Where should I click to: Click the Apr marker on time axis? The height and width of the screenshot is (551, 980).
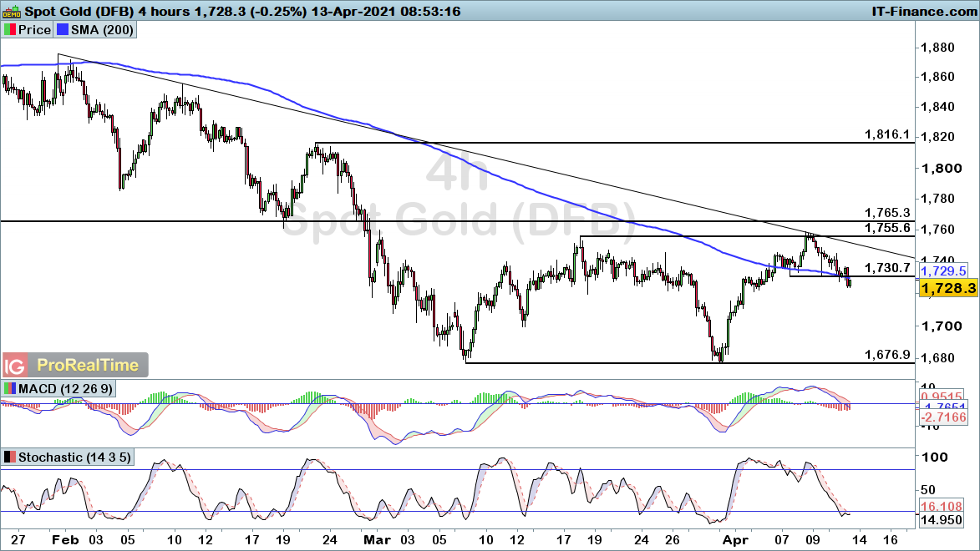pos(735,540)
